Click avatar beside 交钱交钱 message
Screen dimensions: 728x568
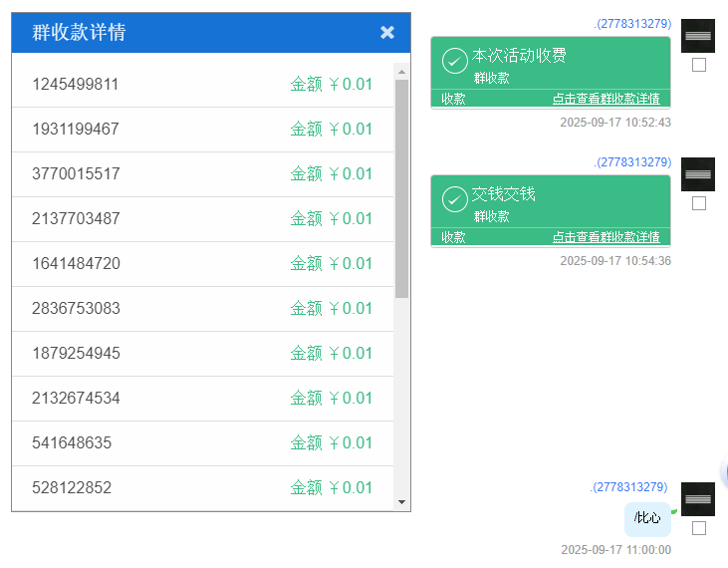(x=698, y=174)
